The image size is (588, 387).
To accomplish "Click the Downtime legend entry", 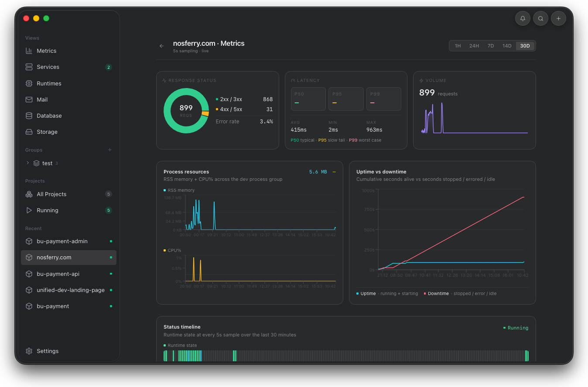I will (460, 293).
